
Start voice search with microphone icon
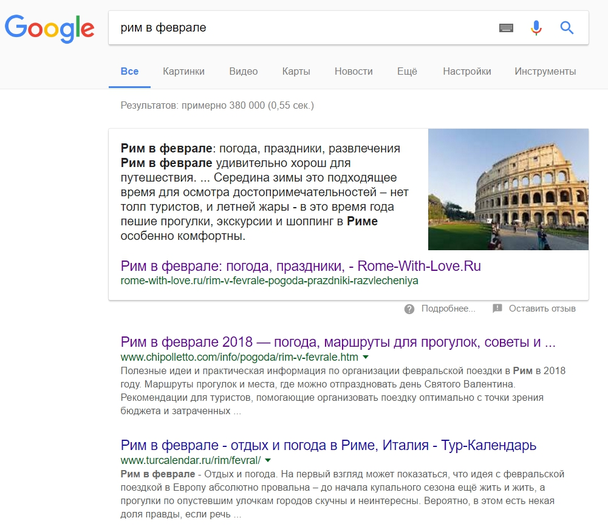pos(536,28)
